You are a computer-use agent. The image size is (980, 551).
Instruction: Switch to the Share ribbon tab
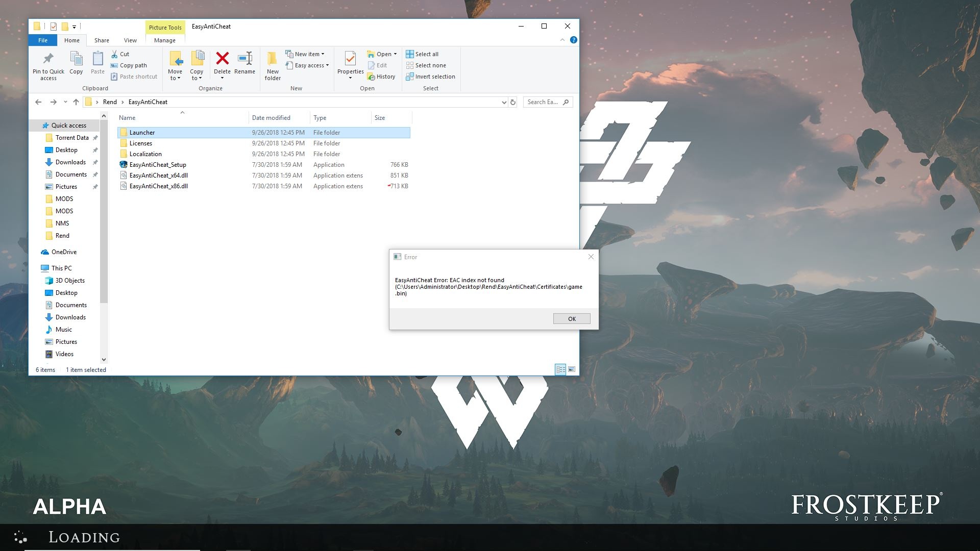102,40
